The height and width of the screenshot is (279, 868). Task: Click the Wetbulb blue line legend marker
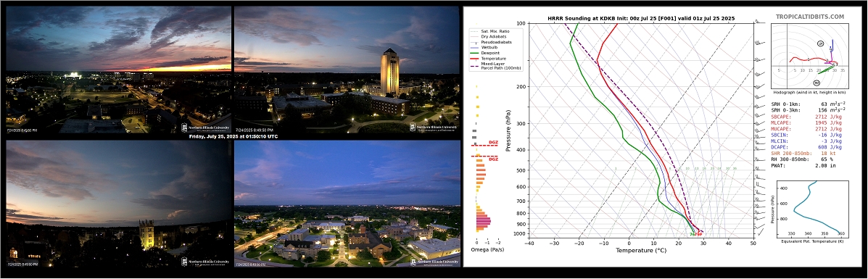tap(474, 48)
